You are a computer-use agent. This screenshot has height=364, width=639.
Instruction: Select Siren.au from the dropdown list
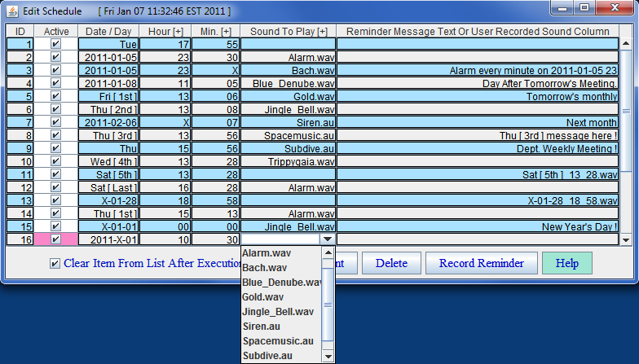coord(262,327)
